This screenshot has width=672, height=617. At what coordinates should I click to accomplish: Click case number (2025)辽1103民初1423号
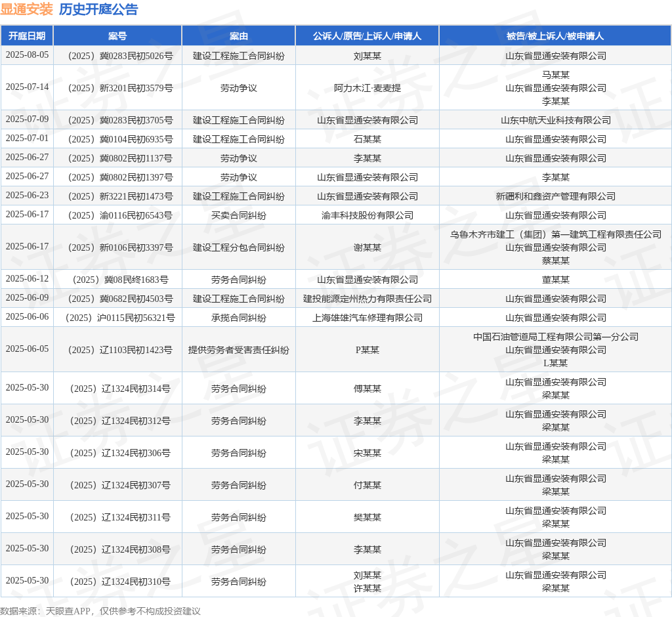[117, 350]
